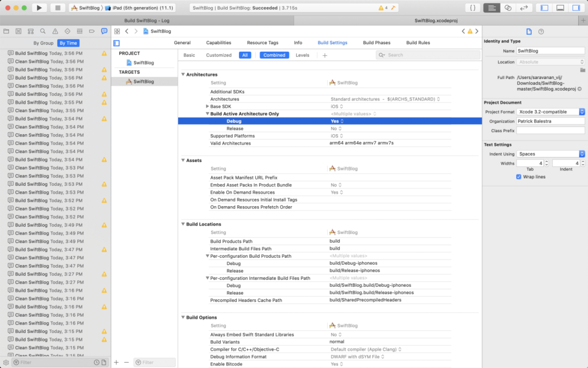Switch to the Standard editor icon
Screen dimensions: 588x368
pyautogui.click(x=492, y=8)
